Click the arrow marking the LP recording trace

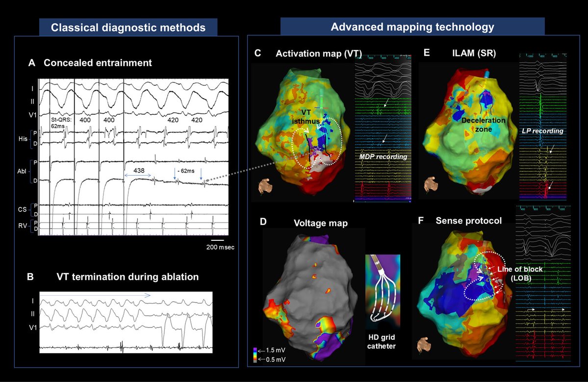pyautogui.click(x=553, y=149)
